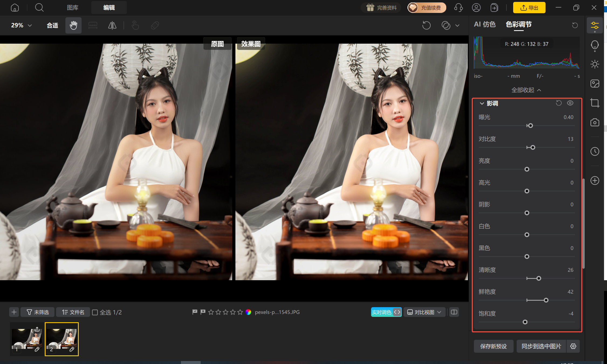Toggle the split compare panel icon

click(x=454, y=312)
